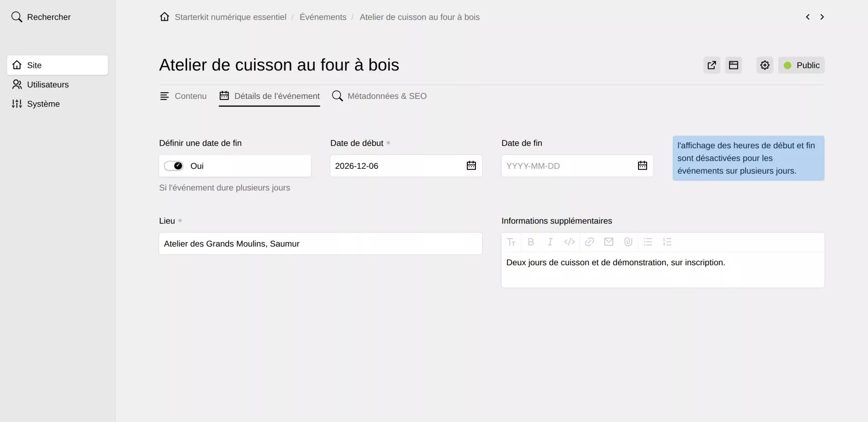This screenshot has width=868, height=422.
Task: Click the home icon in the breadcrumb
Action: 164,17
